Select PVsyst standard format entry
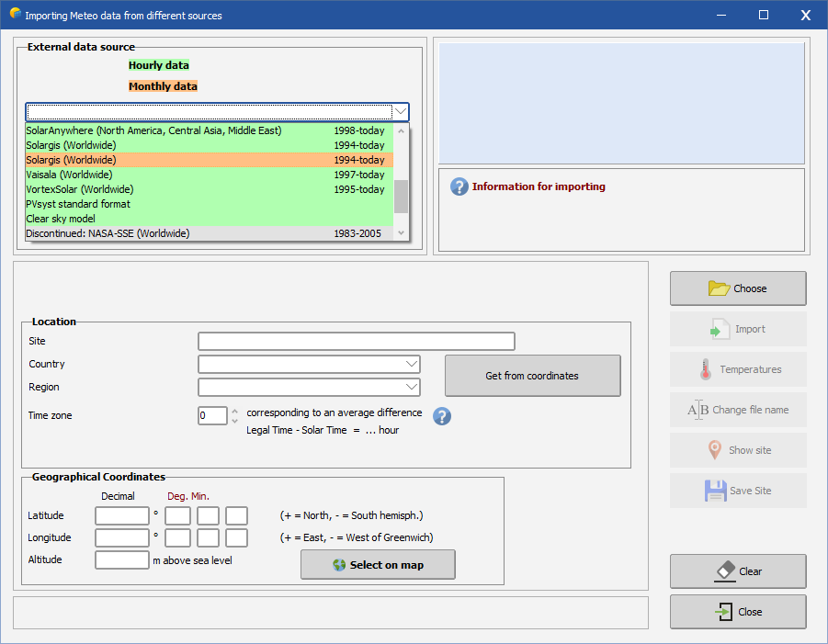The height and width of the screenshot is (644, 828). [210, 204]
